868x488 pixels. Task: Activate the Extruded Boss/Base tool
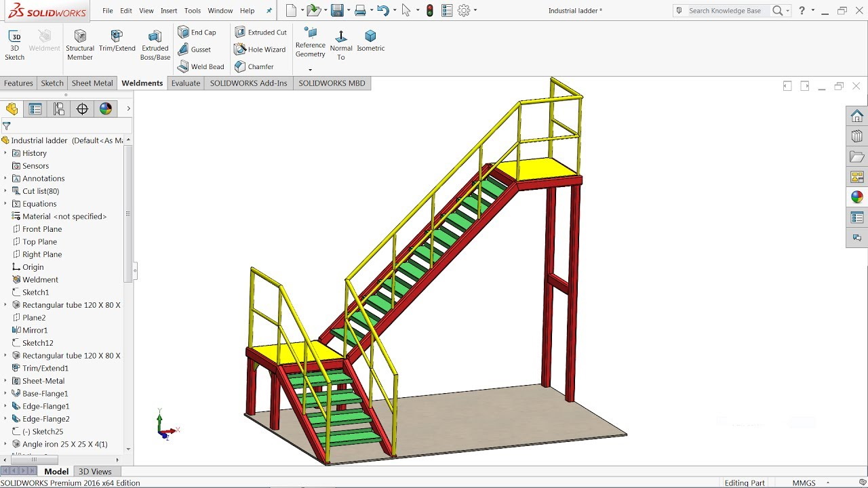click(155, 43)
